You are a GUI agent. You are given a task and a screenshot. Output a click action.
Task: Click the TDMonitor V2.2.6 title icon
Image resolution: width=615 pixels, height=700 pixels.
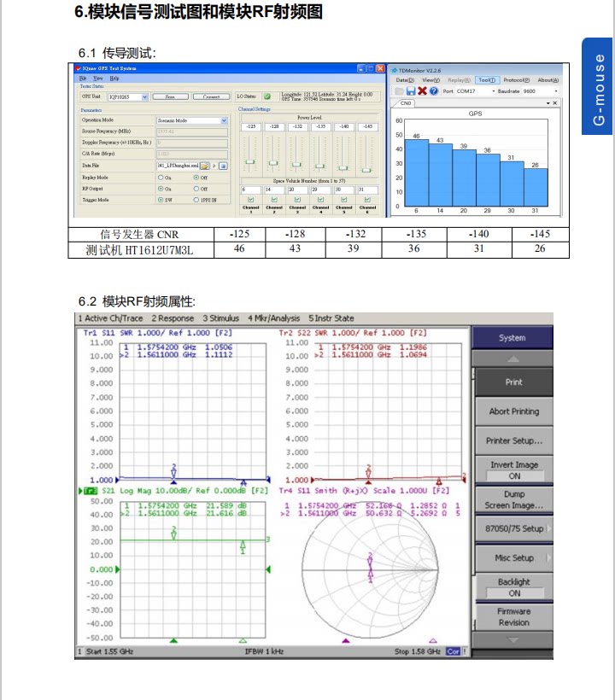(394, 71)
